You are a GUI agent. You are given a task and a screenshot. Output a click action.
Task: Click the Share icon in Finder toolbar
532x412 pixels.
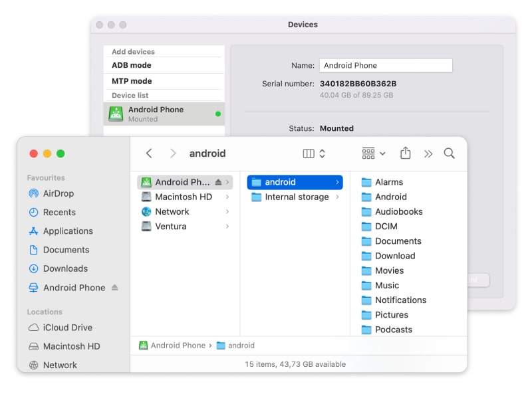pos(406,153)
